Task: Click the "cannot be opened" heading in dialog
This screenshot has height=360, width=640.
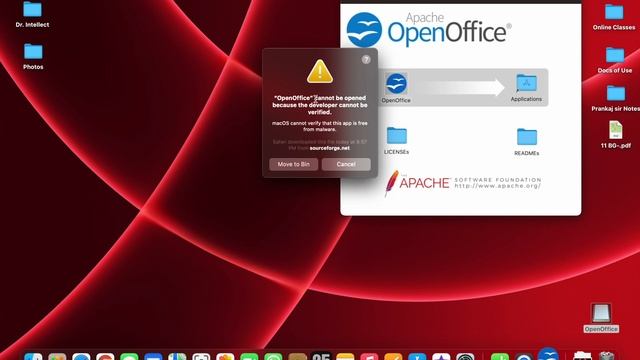Action: 320,105
